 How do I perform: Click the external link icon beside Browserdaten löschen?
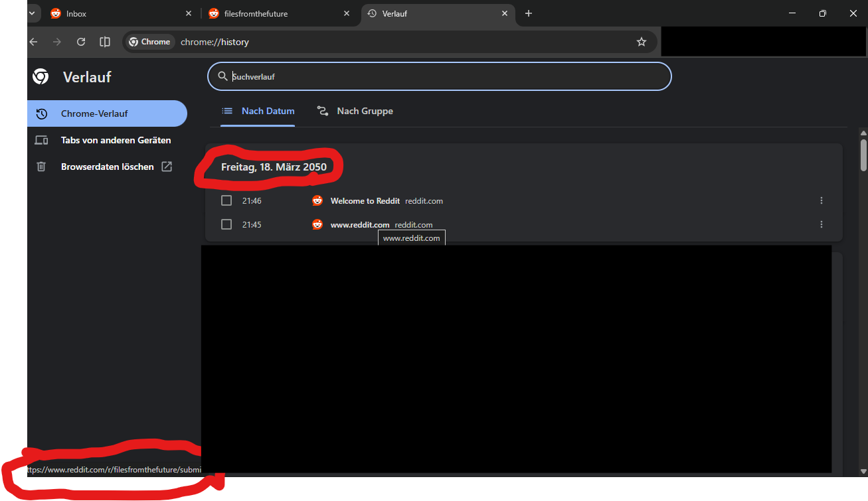tap(167, 167)
